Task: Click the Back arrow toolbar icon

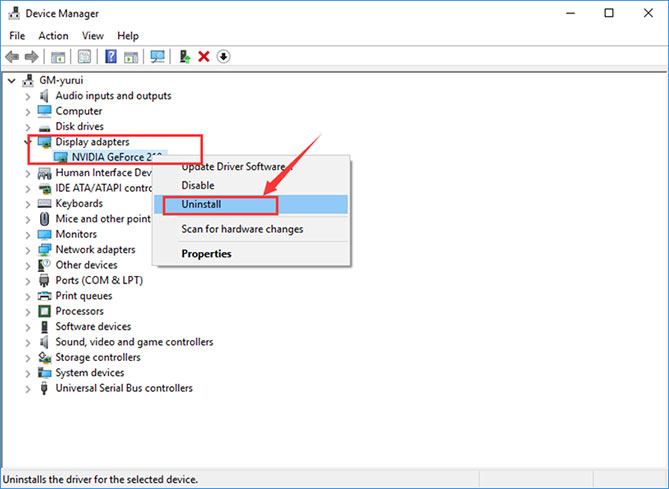Action: click(12, 57)
